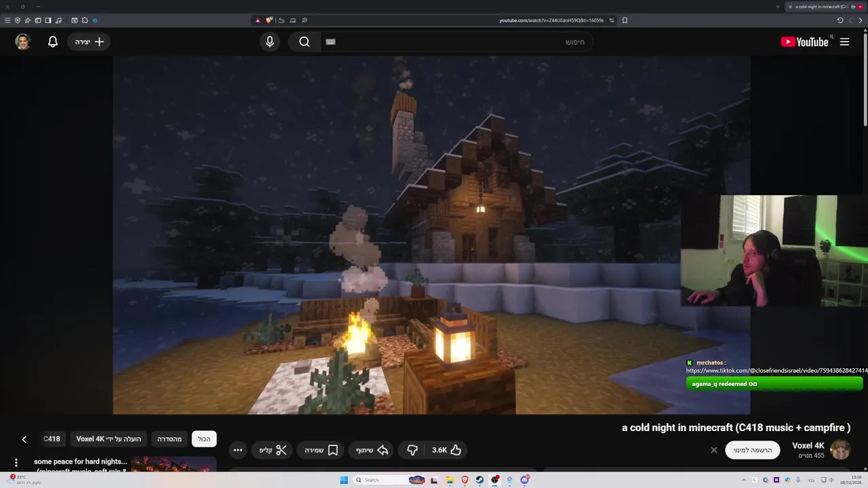Start voice search with microphone icon
Screen dimensions: 868x488
click(270, 42)
